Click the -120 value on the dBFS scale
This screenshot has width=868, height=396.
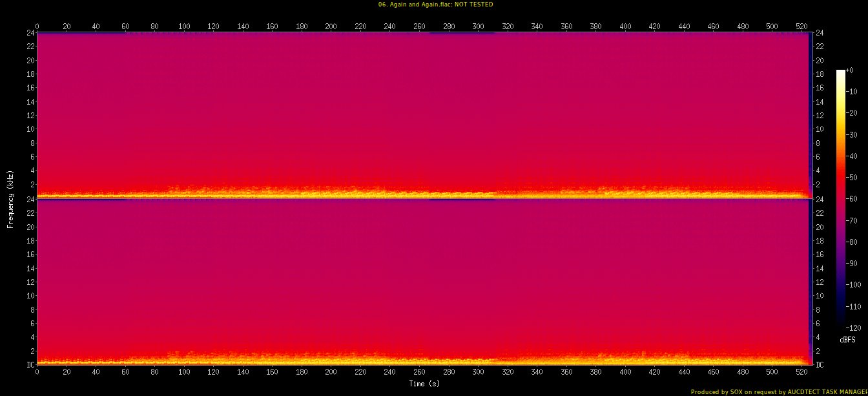(852, 327)
